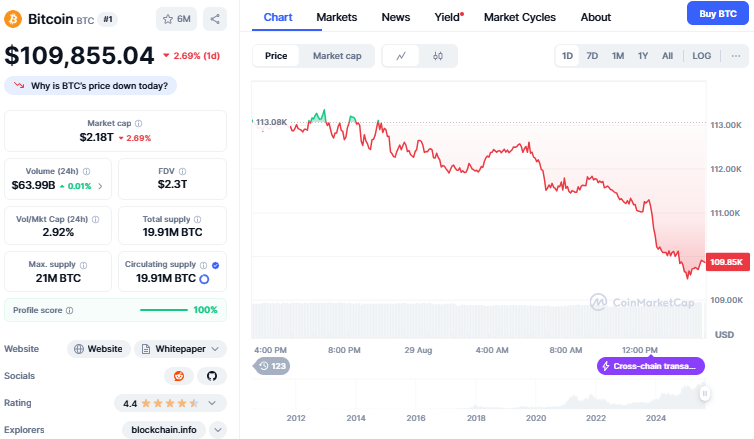The height and width of the screenshot is (439, 754).
Task: Open the Reddit social link icon
Action: (x=179, y=376)
